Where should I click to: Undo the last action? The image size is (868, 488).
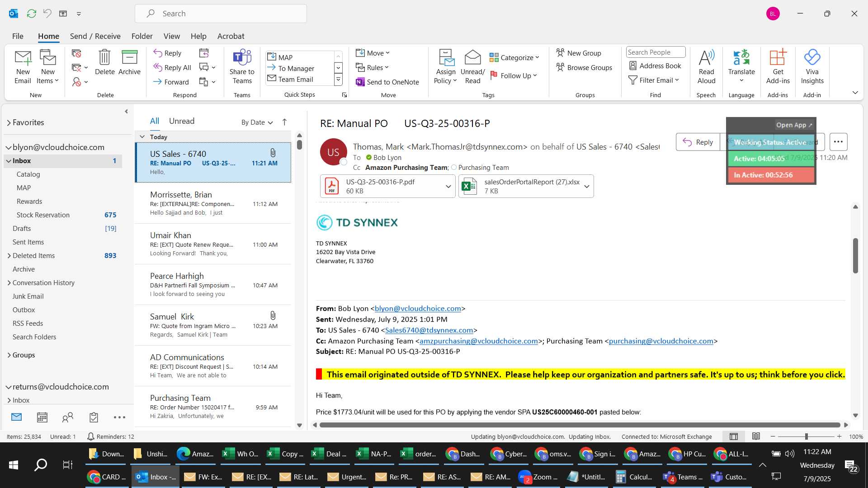(47, 14)
